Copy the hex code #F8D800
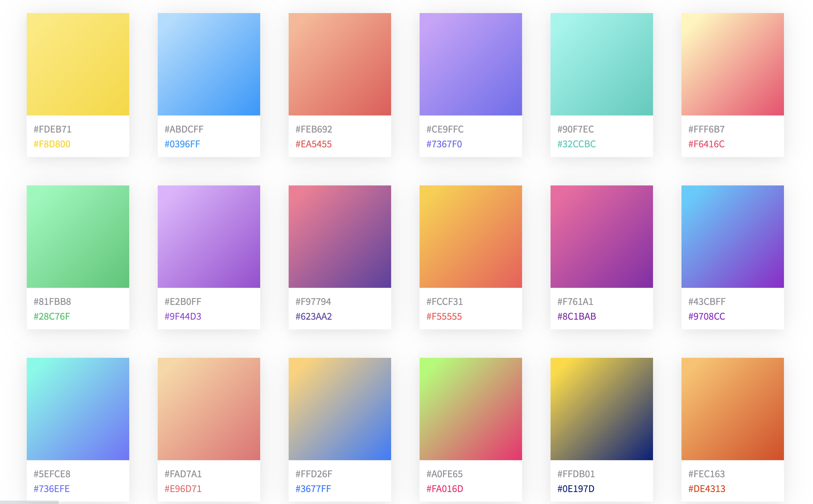The image size is (813, 504). (52, 144)
